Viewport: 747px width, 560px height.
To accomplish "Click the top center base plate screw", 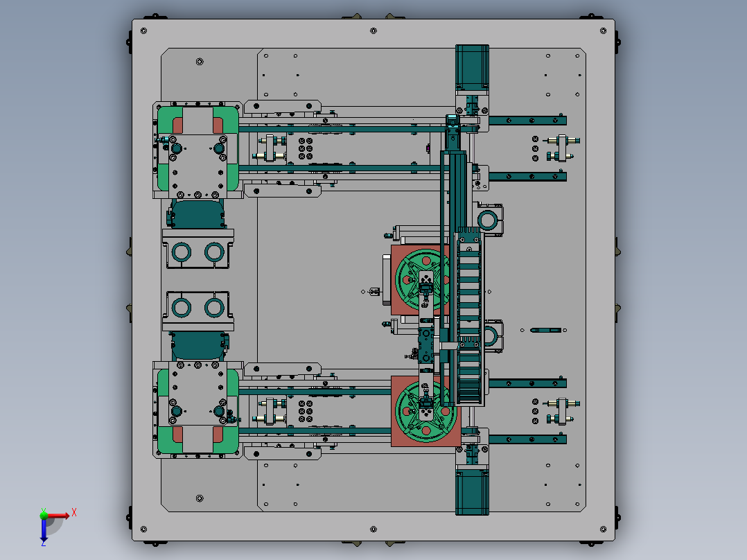I will coord(373,31).
